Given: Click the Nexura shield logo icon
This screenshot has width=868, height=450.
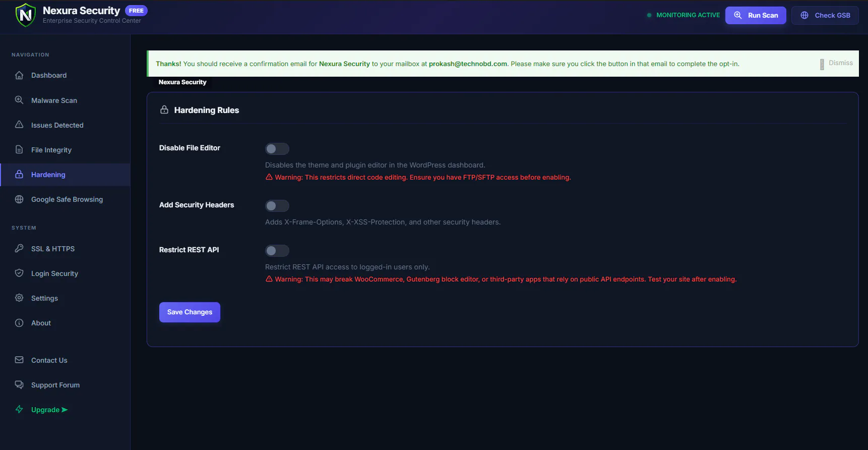Looking at the screenshot, I should coord(26,15).
